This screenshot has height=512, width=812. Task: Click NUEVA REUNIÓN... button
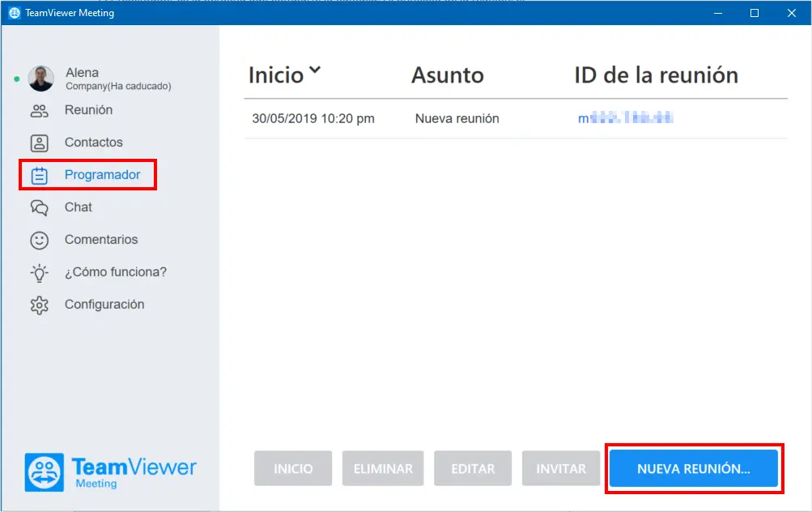pyautogui.click(x=694, y=468)
